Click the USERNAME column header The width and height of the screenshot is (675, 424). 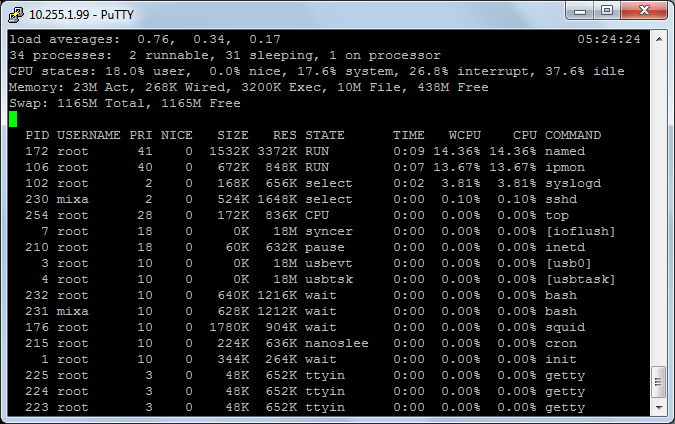pyautogui.click(x=89, y=135)
